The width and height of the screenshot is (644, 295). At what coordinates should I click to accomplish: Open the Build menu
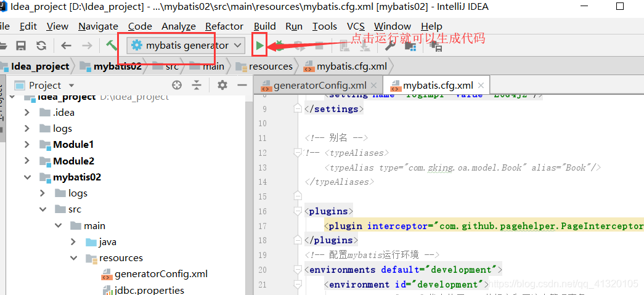(265, 26)
